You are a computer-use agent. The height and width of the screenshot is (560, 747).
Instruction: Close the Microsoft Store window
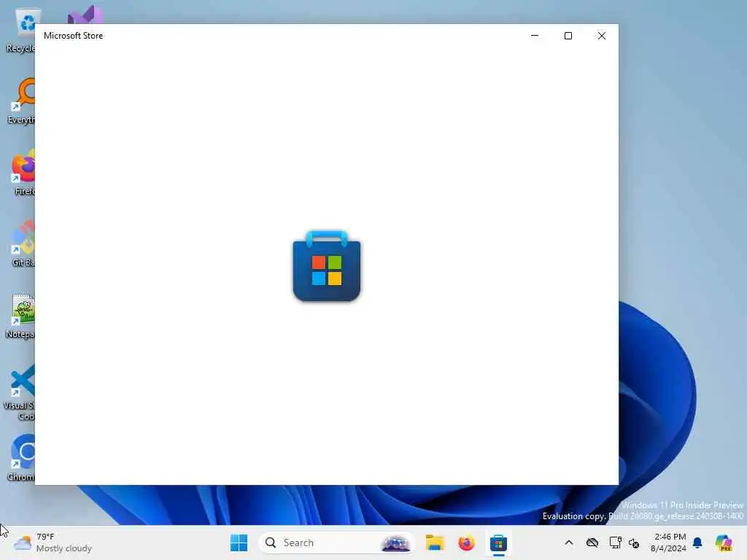click(x=602, y=36)
